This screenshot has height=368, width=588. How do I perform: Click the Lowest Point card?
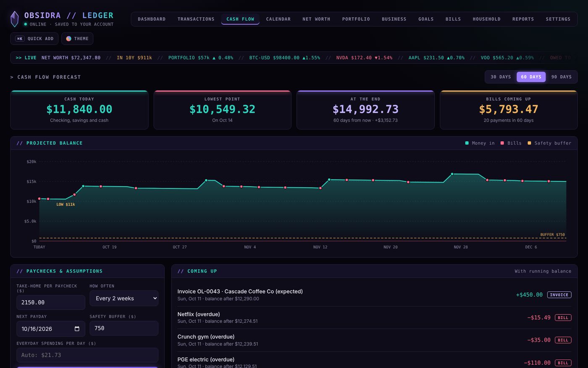tap(222, 110)
